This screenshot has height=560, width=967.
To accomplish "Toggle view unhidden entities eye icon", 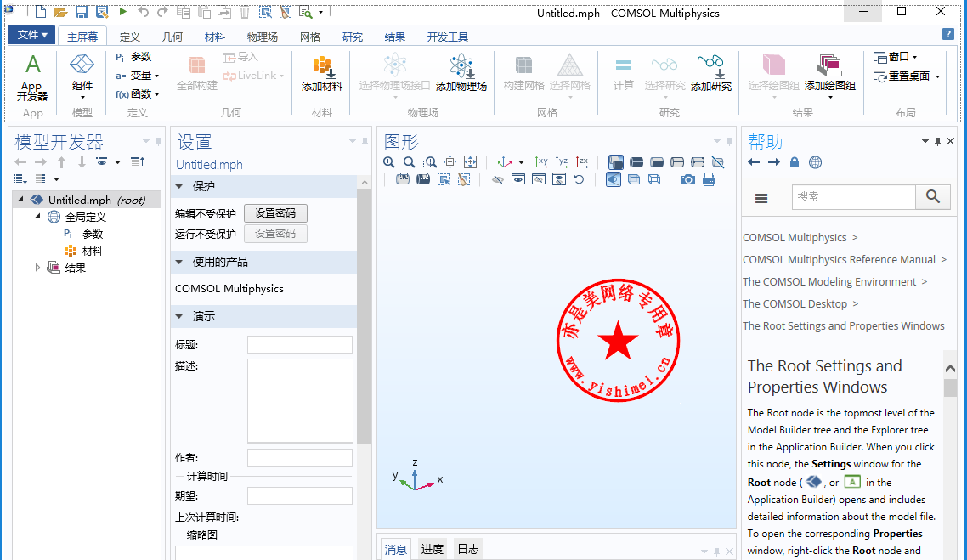I will point(518,179).
